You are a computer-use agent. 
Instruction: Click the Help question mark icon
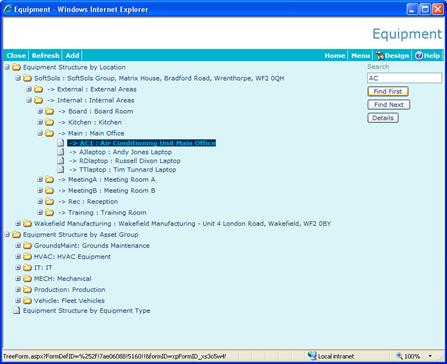click(x=419, y=56)
